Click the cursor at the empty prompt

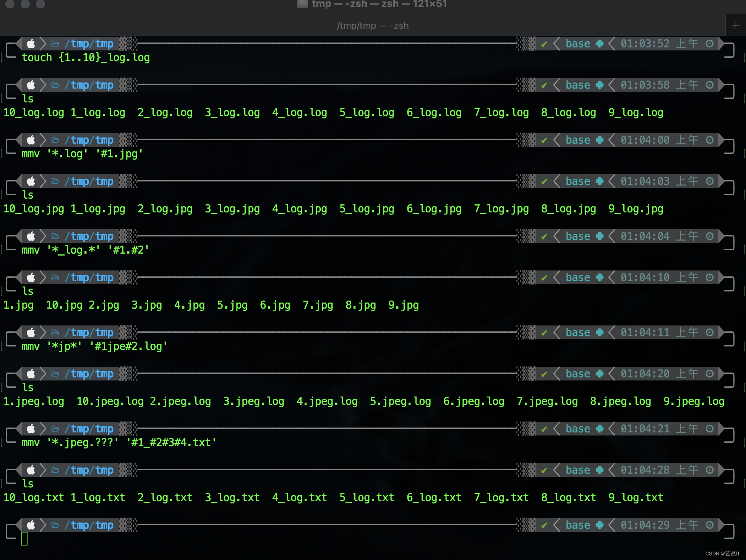24,539
